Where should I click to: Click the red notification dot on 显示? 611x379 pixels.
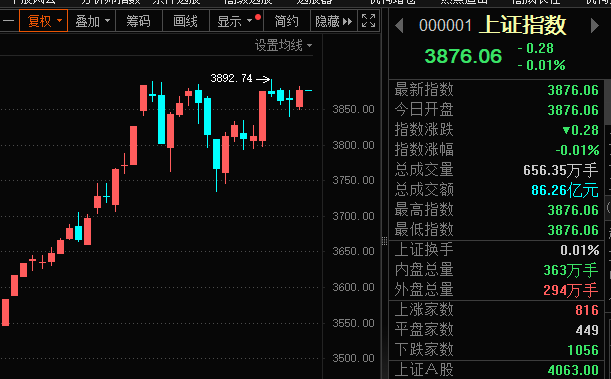258,17
